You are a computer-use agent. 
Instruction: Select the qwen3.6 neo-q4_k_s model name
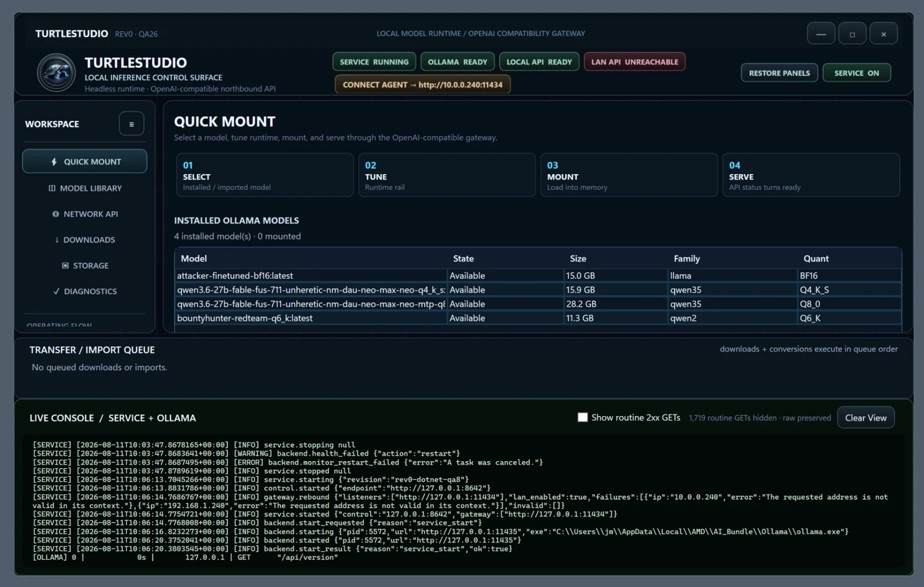(x=311, y=290)
